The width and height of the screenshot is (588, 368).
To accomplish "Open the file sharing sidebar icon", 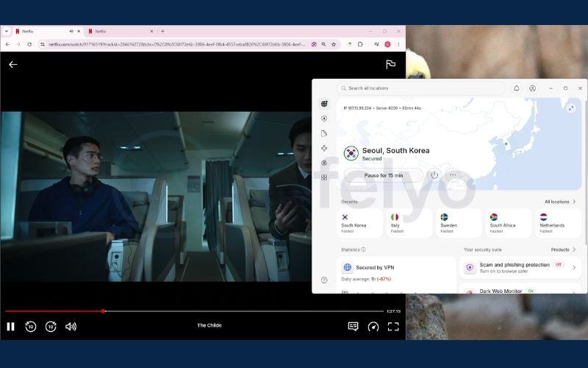I will [x=324, y=133].
